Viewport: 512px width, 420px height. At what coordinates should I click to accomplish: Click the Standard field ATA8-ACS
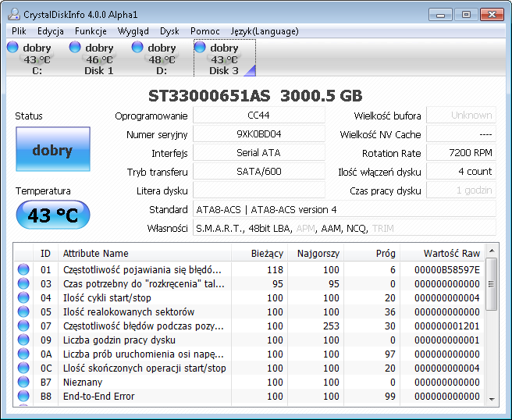click(344, 209)
